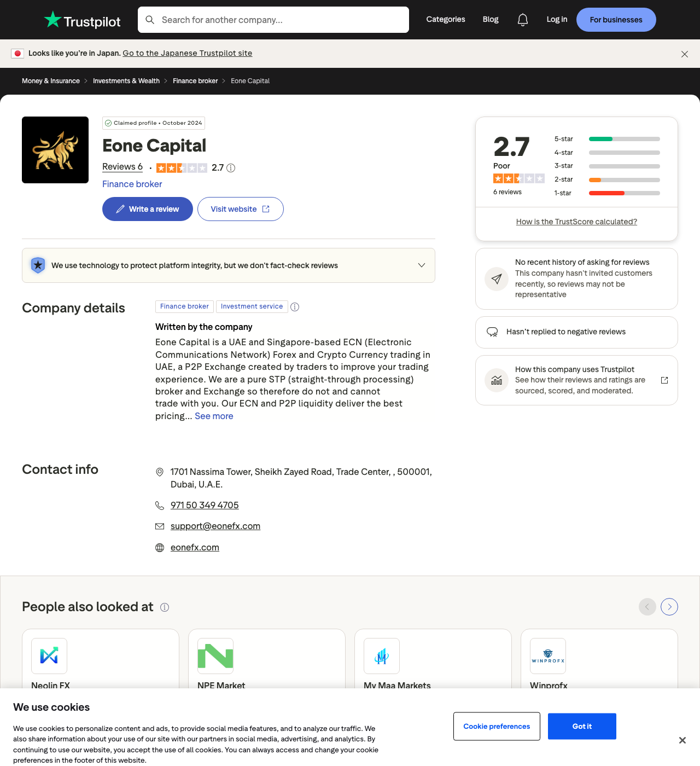Click info icon next to People also looked at
The height and width of the screenshot is (766, 700).
tap(165, 607)
